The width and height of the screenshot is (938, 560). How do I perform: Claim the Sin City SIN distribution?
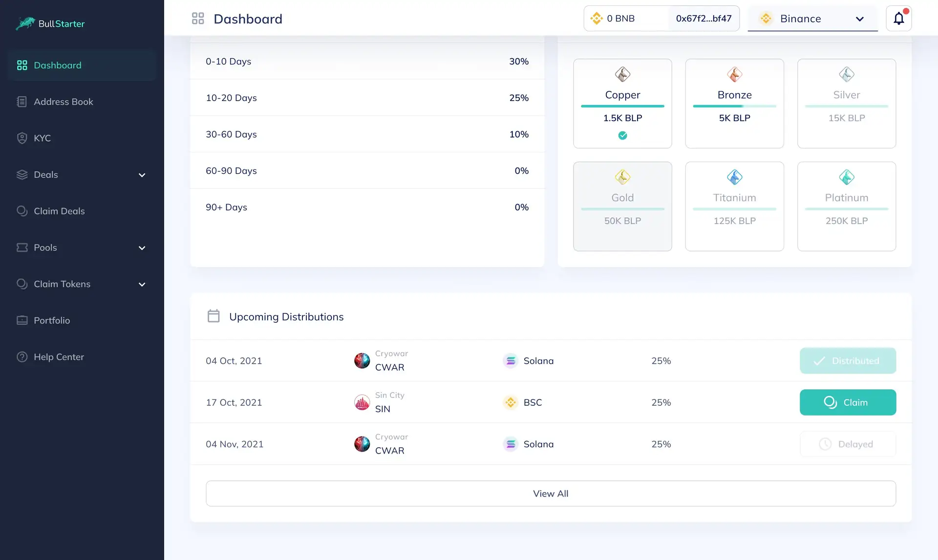tap(848, 402)
